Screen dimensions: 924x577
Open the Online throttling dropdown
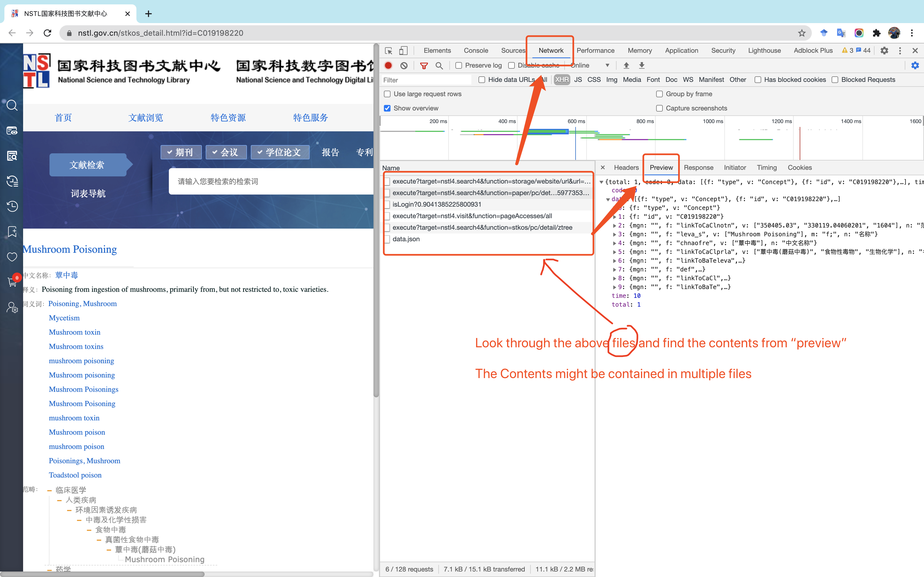pos(590,66)
